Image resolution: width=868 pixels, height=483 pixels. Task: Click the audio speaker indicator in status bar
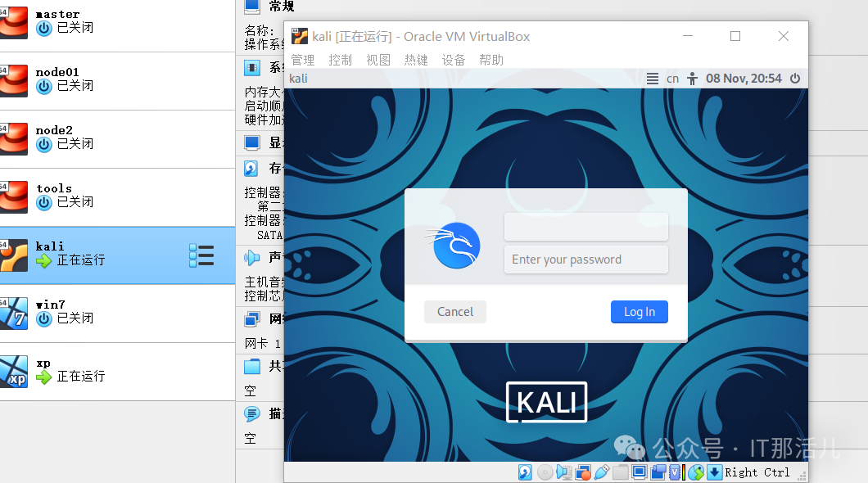563,472
